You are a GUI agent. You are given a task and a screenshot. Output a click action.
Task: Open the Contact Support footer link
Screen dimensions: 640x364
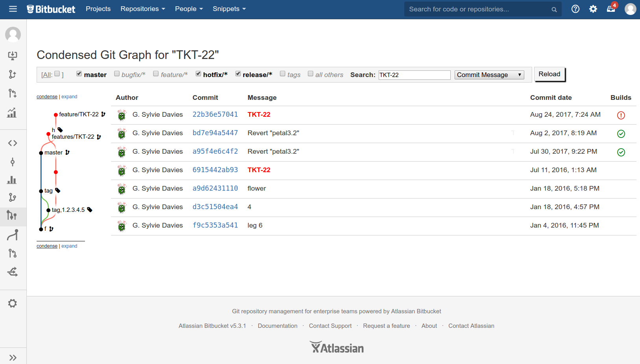(x=330, y=326)
